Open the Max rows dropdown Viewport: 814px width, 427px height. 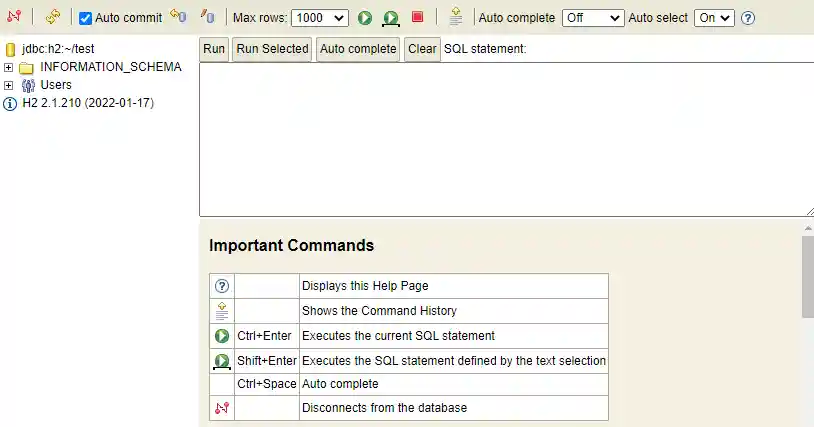[320, 18]
